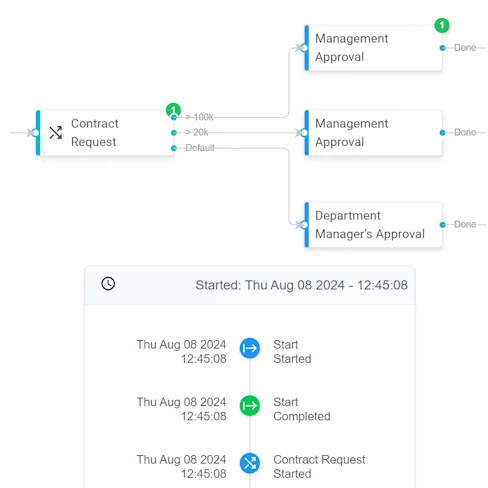Click green badge on top Management Approval node
Viewport: 488px width, 488px height.
tap(442, 25)
